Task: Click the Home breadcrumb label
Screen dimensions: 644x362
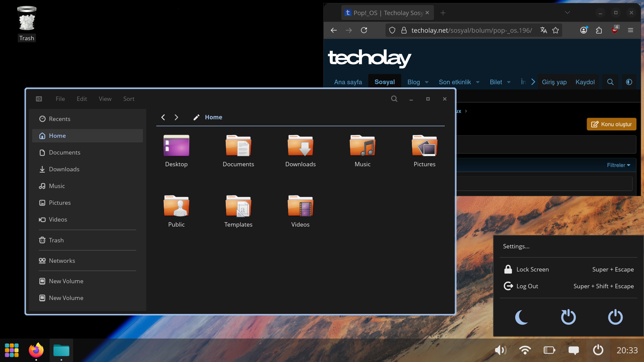Action: 214,117
